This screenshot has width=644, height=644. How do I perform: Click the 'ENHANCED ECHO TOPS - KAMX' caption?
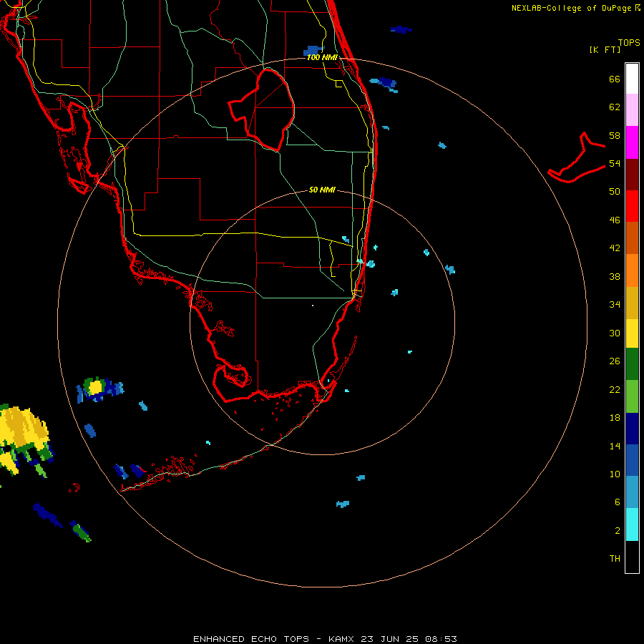(275, 639)
